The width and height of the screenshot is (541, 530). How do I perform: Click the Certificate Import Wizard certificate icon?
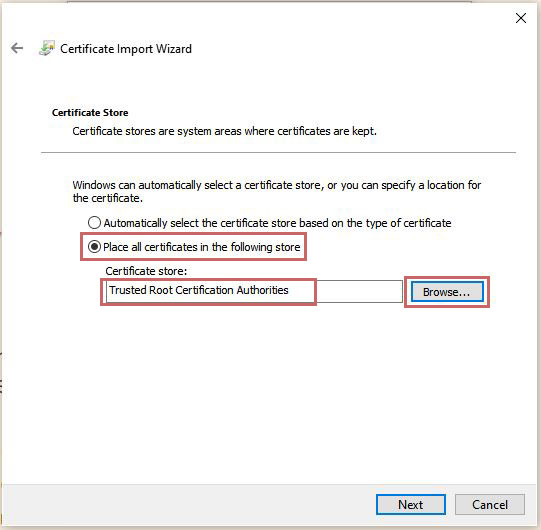(x=47, y=48)
